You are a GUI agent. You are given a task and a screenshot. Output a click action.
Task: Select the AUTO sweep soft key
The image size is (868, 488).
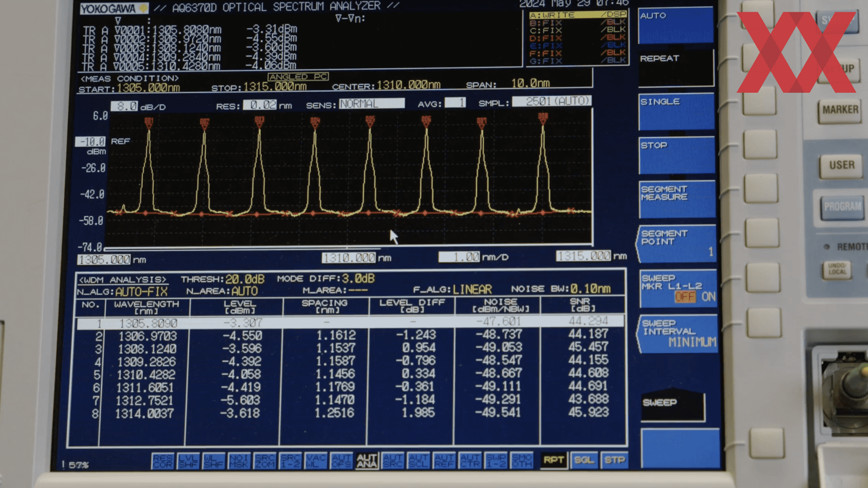tap(675, 26)
